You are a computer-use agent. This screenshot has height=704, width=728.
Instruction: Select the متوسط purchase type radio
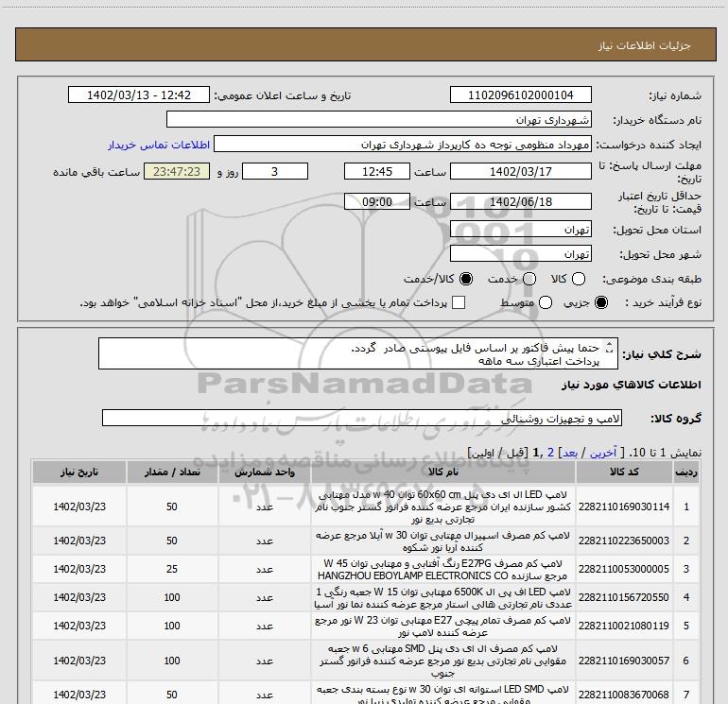coord(543,302)
